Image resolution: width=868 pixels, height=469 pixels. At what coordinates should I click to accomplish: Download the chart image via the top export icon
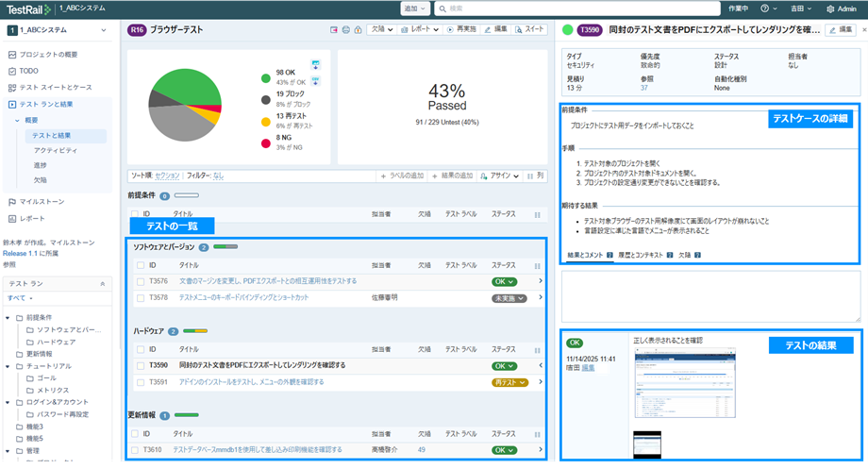coord(314,64)
